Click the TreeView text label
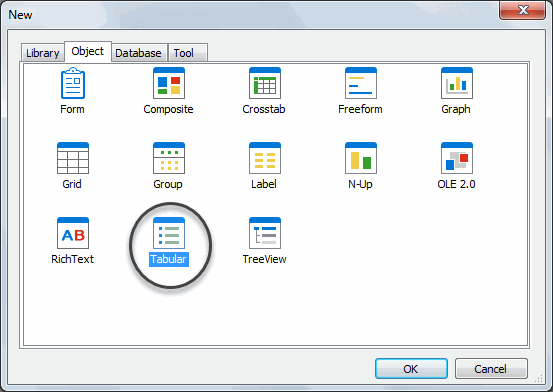The height and width of the screenshot is (392, 553). 264,259
